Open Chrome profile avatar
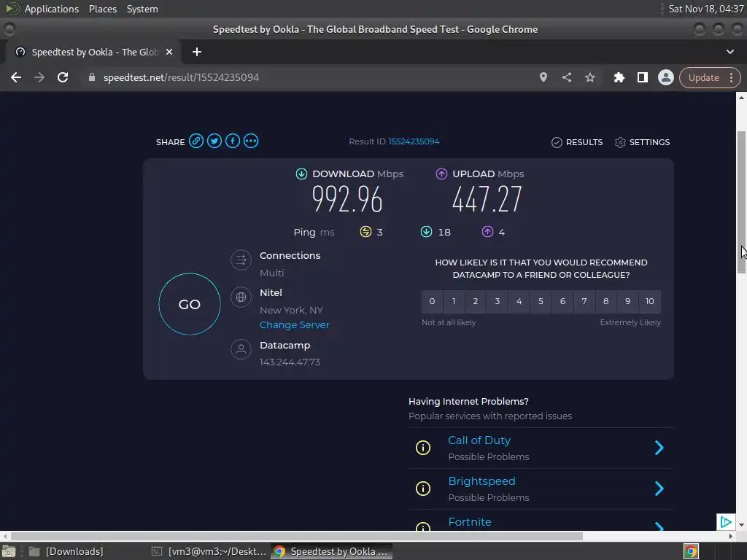 tap(665, 77)
